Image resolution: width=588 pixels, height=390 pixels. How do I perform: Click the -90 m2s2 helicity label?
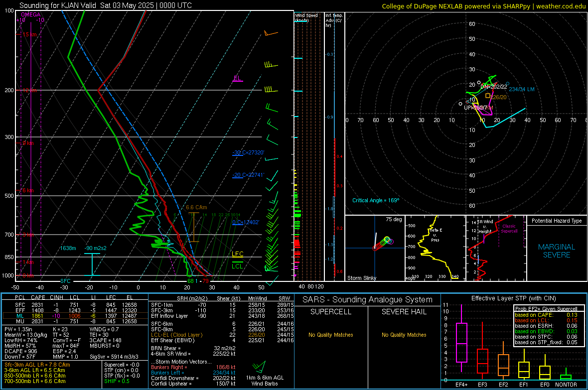point(95,248)
